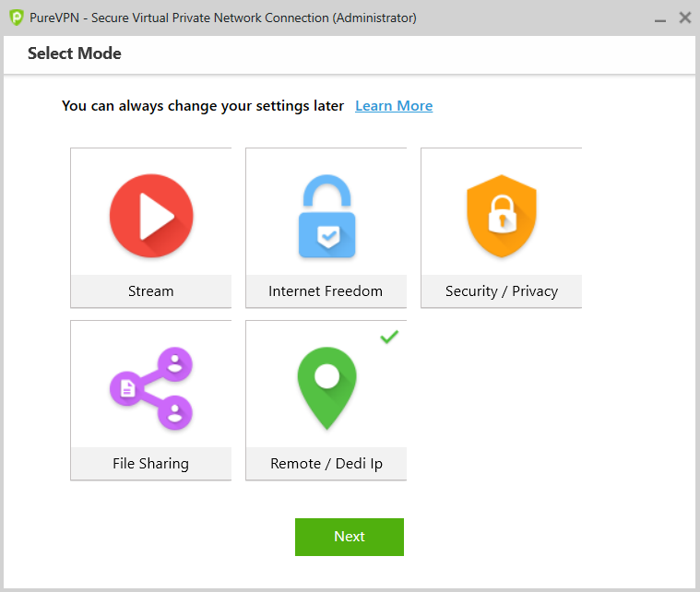Viewport: 700px width, 592px height.
Task: Click the PureVPN logo in title bar
Action: click(x=17, y=18)
